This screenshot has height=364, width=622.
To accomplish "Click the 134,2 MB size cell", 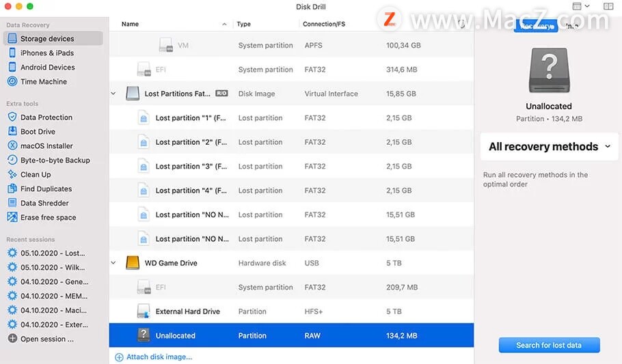I will point(401,335).
